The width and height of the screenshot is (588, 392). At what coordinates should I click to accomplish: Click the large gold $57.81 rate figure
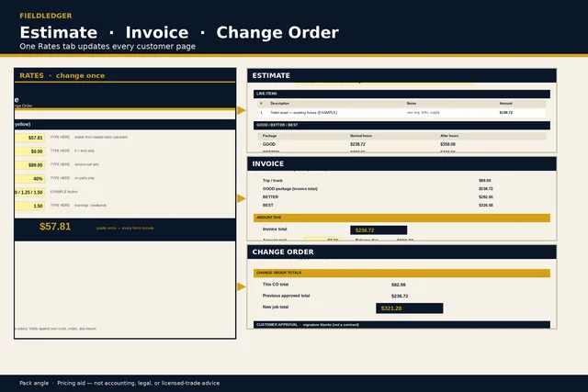click(55, 227)
